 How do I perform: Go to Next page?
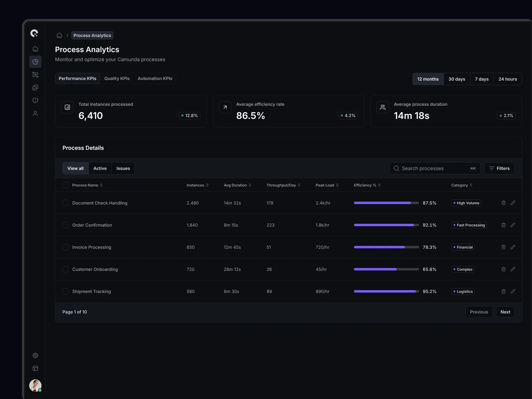click(505, 312)
